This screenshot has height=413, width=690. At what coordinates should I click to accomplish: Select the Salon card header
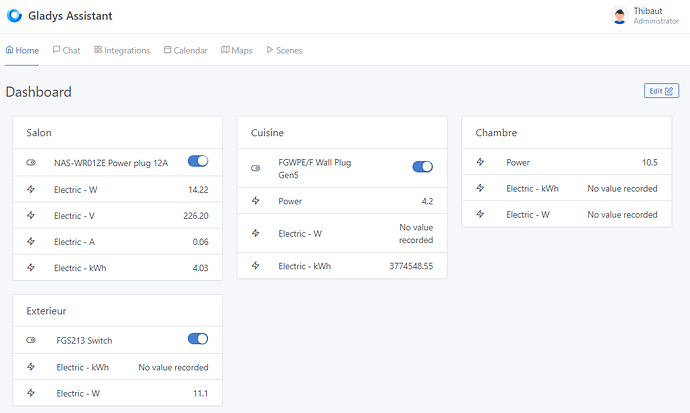[117, 133]
